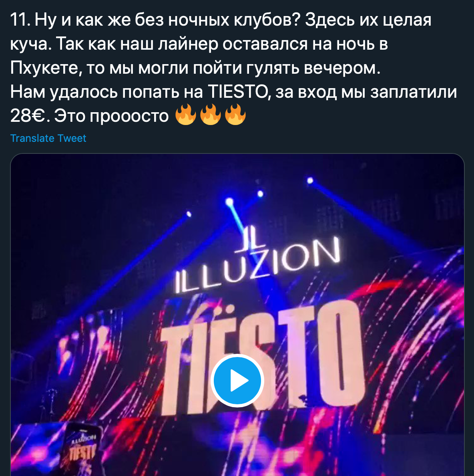
Task: Click the ILLUZION logo in the video
Action: click(x=258, y=265)
